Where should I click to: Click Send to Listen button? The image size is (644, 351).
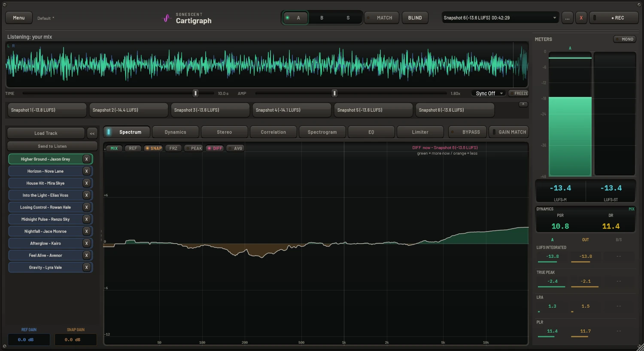[x=52, y=146]
